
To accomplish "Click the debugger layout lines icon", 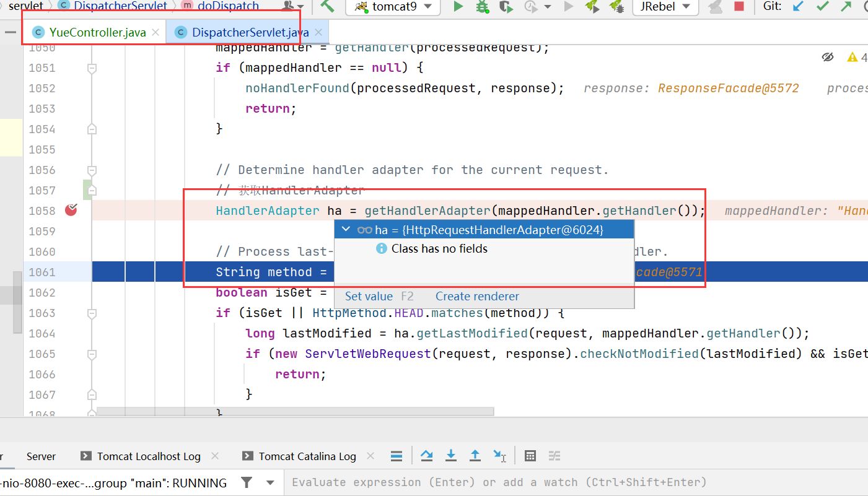I will 397,456.
